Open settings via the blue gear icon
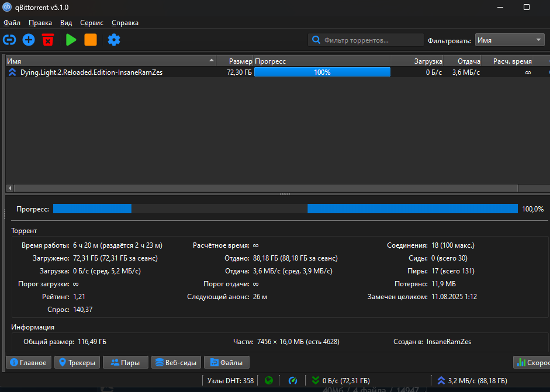The image size is (550, 392). (114, 40)
